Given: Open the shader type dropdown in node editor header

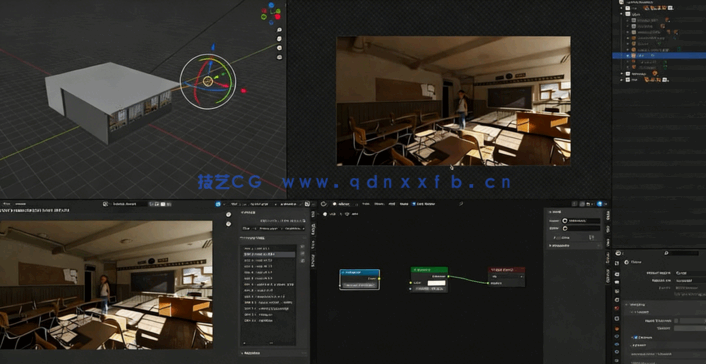Looking at the screenshot, I should [x=344, y=204].
